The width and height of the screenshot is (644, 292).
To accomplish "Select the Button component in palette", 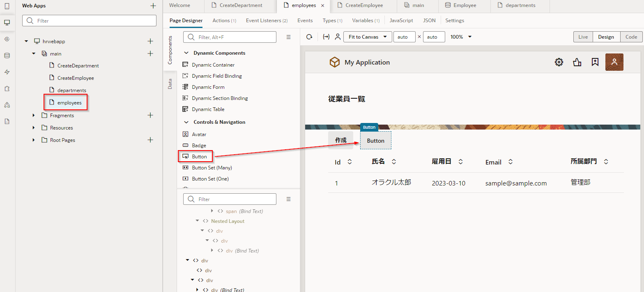I will point(199,157).
